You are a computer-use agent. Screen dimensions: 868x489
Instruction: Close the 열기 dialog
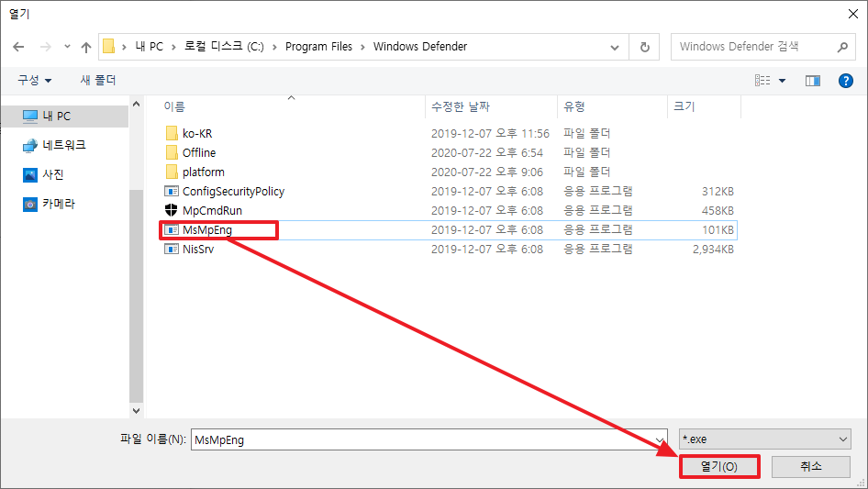pyautogui.click(x=853, y=14)
